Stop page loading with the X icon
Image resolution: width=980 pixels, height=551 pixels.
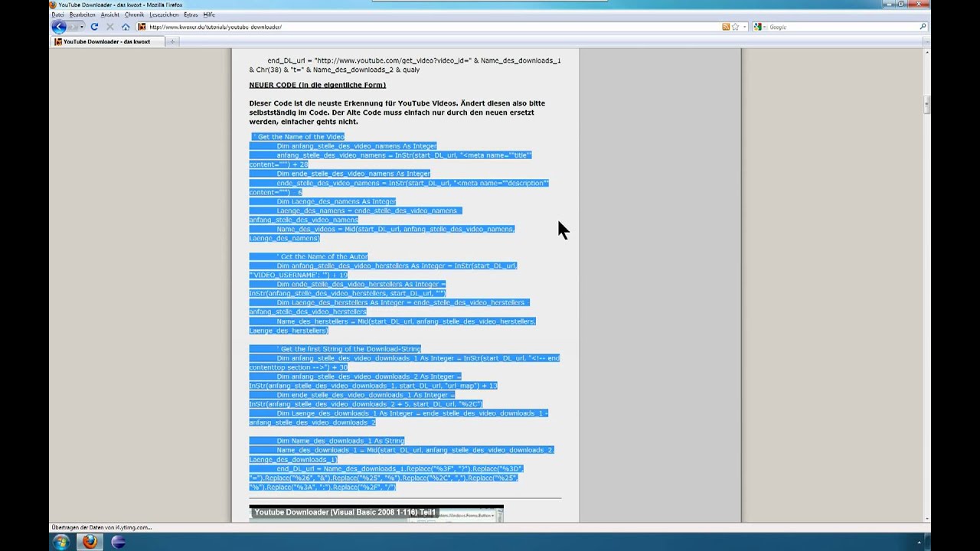pos(109,27)
